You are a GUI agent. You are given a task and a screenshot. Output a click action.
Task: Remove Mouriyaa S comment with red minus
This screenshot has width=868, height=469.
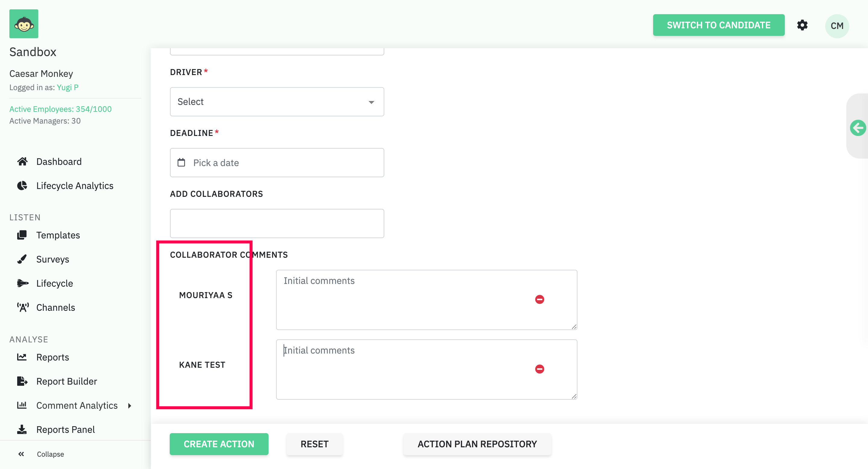click(x=539, y=299)
